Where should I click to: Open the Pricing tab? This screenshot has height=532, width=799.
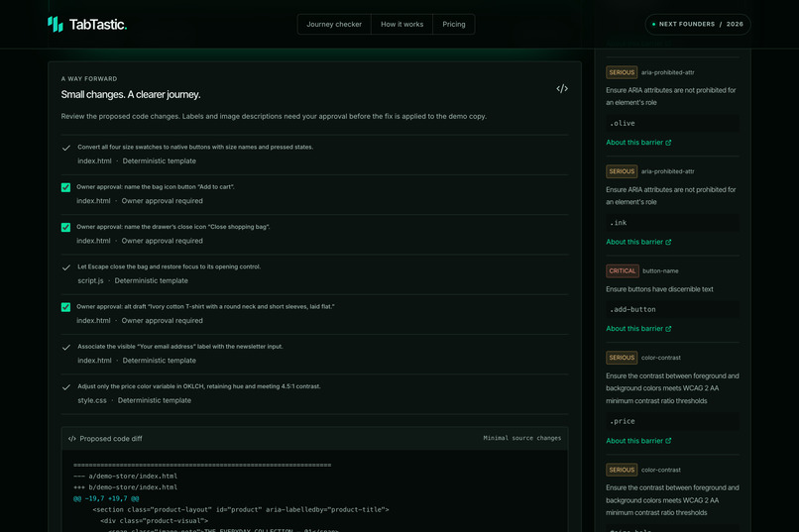point(453,25)
